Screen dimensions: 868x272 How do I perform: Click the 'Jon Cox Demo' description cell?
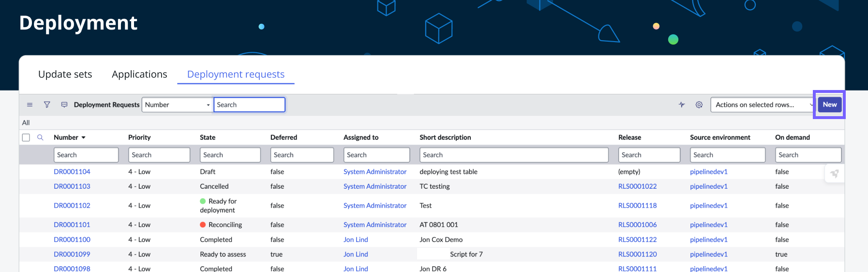point(441,240)
